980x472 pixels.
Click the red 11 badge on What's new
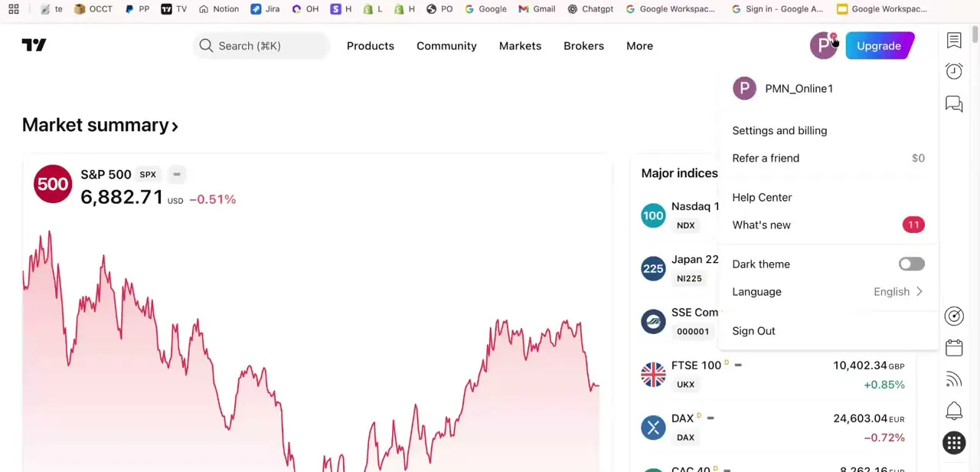[913, 225]
